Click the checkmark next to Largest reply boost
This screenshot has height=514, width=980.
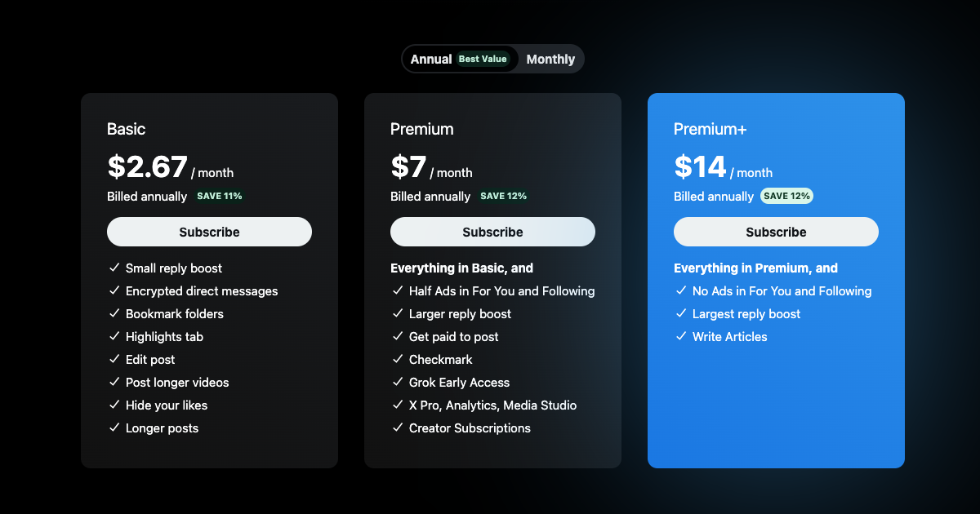681,313
